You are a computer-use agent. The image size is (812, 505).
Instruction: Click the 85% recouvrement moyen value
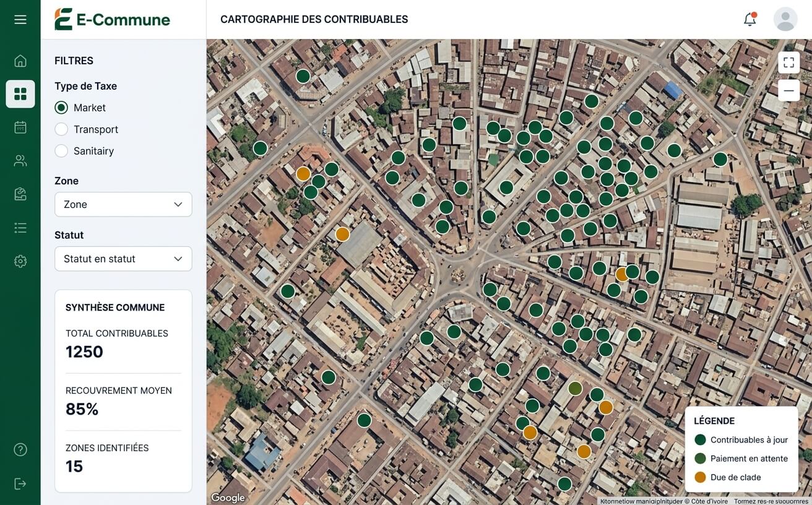tap(82, 409)
